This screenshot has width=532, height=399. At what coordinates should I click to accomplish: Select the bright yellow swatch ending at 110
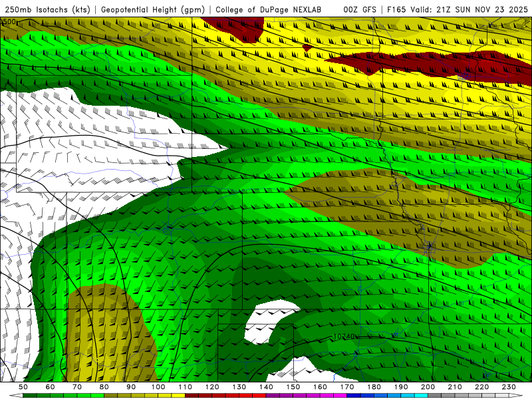(178, 396)
